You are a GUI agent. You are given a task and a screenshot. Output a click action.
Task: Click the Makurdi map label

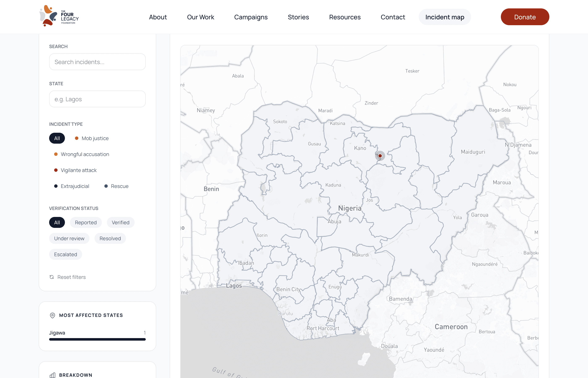[x=360, y=255]
